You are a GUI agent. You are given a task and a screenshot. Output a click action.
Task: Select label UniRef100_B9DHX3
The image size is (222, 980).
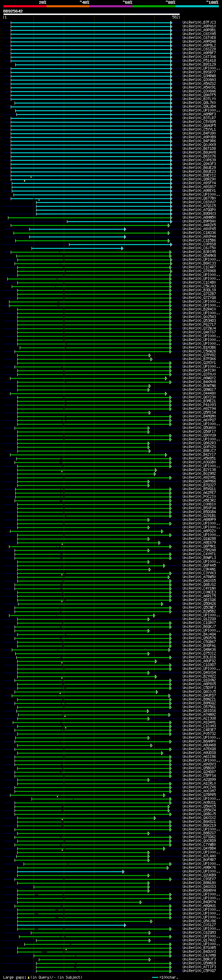click(199, 213)
